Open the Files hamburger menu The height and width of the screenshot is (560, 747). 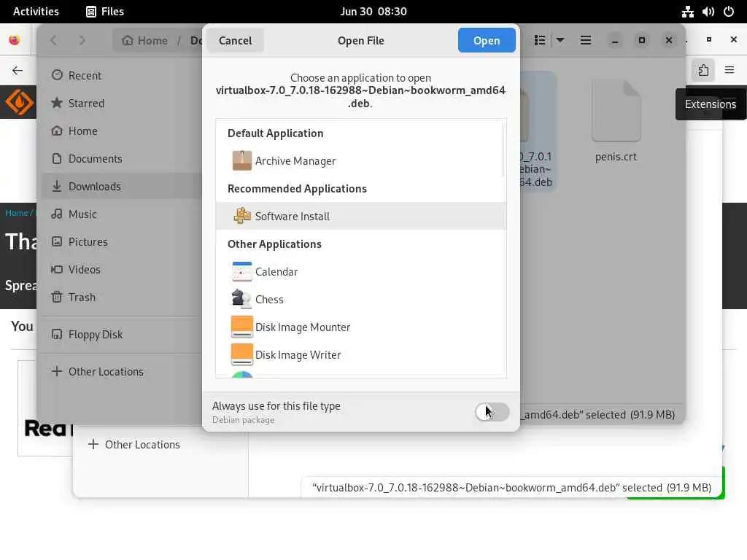586,41
